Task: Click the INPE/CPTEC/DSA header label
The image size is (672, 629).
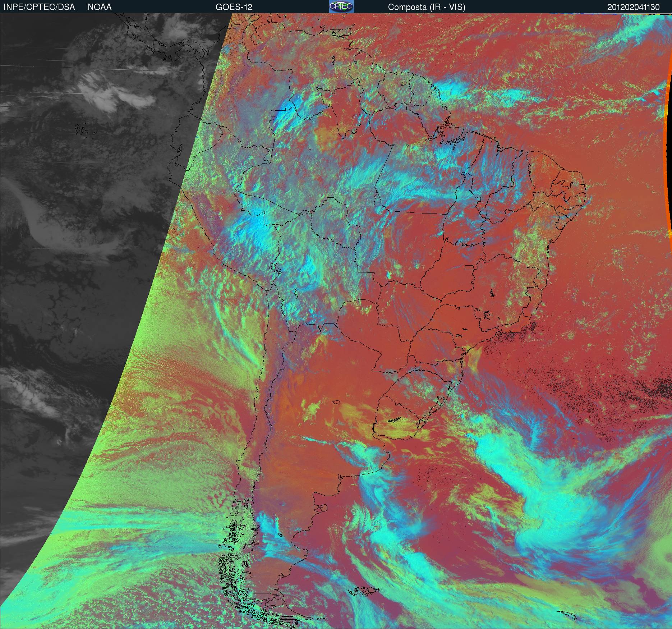Action: point(39,7)
